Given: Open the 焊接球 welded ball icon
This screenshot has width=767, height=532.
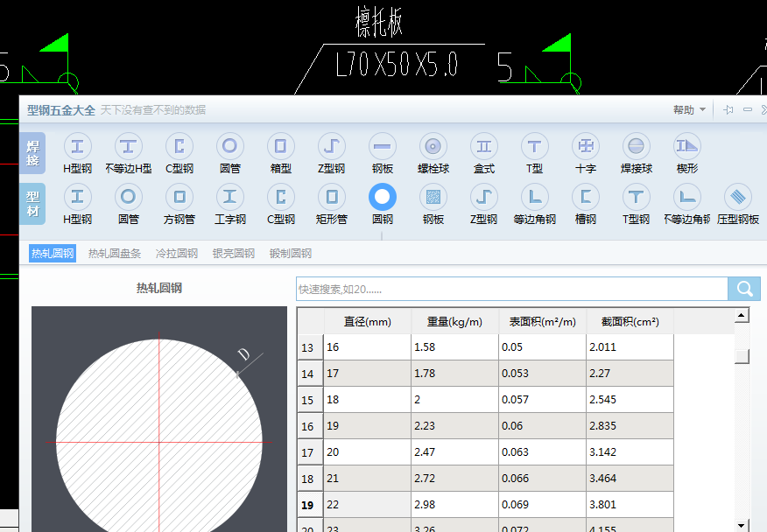Looking at the screenshot, I should click(637, 146).
